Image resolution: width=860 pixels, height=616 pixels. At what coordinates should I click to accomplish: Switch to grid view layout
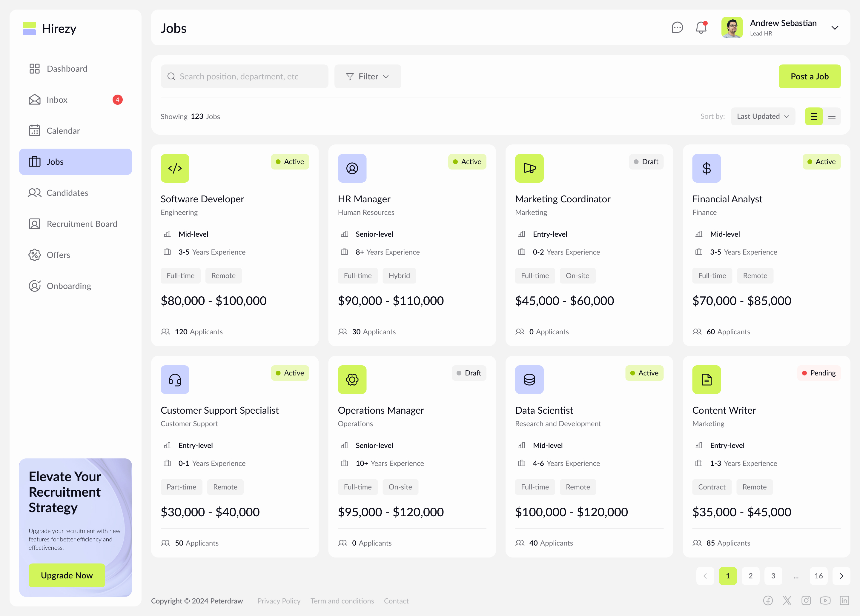click(814, 116)
